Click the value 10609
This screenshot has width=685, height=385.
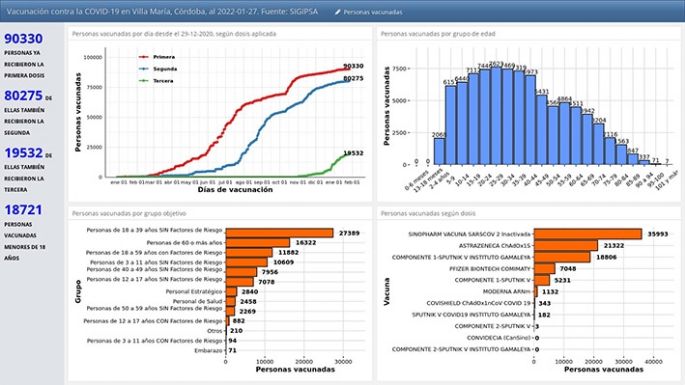[284, 262]
